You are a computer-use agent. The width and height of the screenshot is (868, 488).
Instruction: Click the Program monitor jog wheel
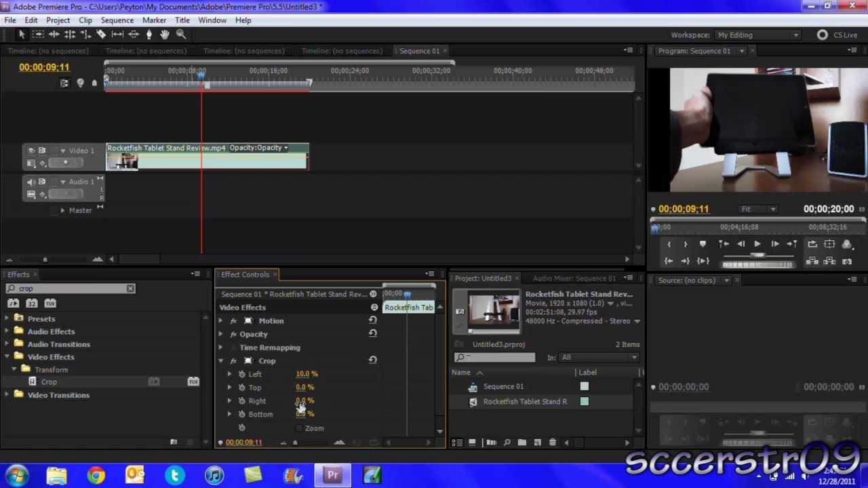coord(758,264)
